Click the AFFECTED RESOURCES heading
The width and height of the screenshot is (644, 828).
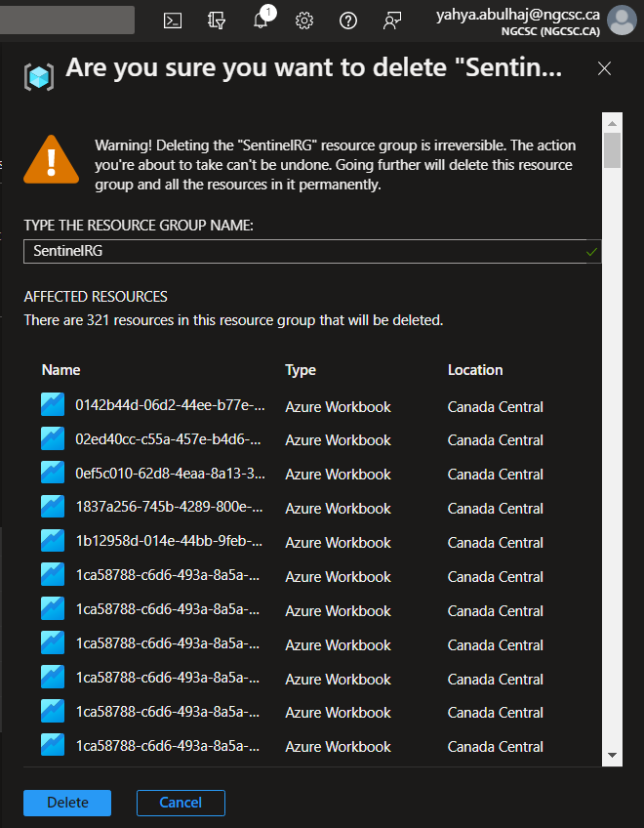pyautogui.click(x=96, y=297)
